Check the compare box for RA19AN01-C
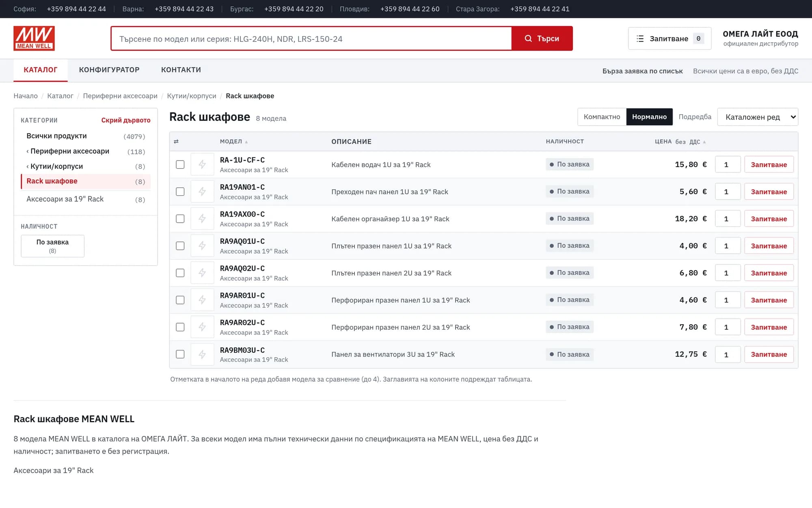Viewport: 812px width, 508px height. (x=180, y=191)
